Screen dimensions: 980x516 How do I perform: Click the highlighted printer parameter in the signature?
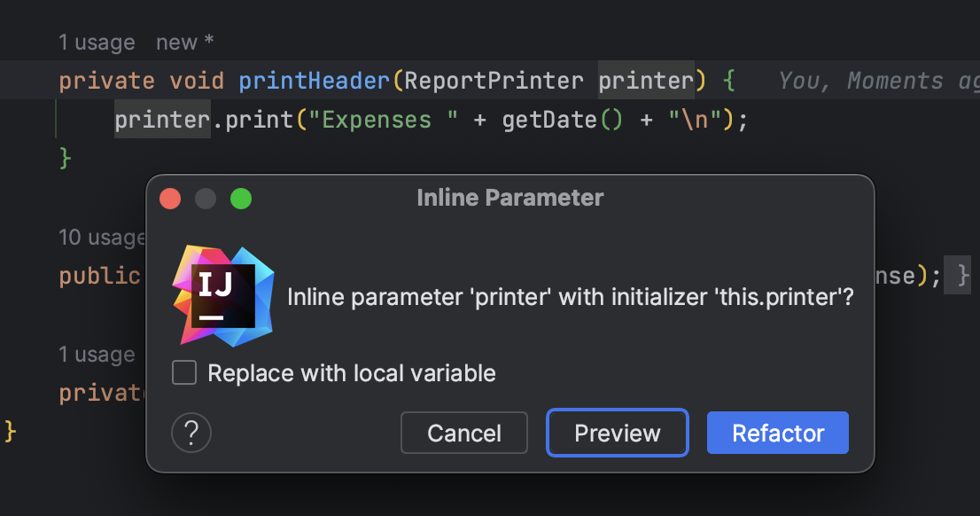click(x=646, y=81)
